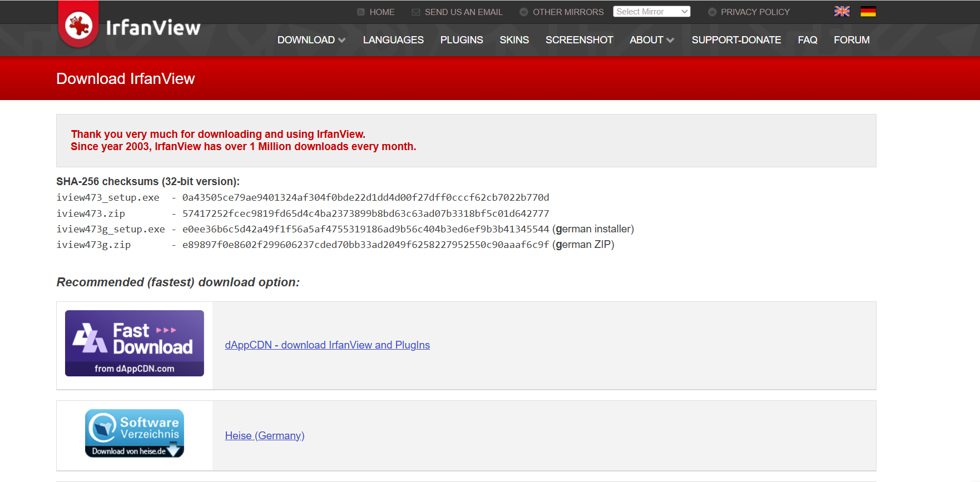Click the envelope icon for email
The width and height of the screenshot is (980, 482).
415,12
